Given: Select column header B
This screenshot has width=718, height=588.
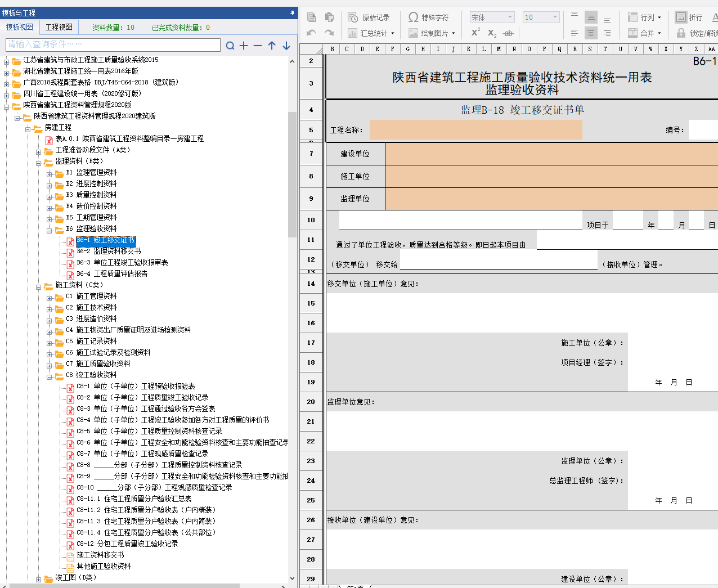Looking at the screenshot, I should [332, 49].
